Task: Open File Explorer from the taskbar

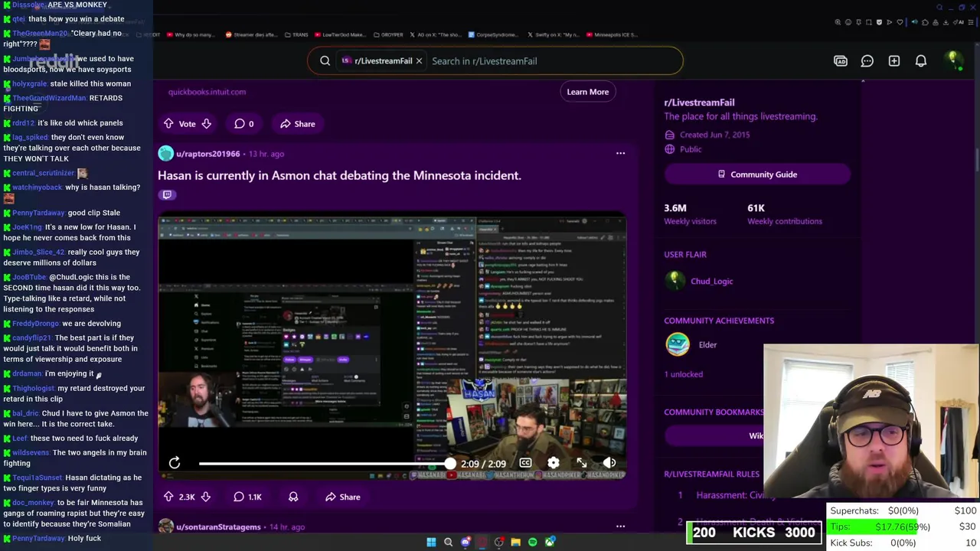Action: pyautogui.click(x=516, y=542)
